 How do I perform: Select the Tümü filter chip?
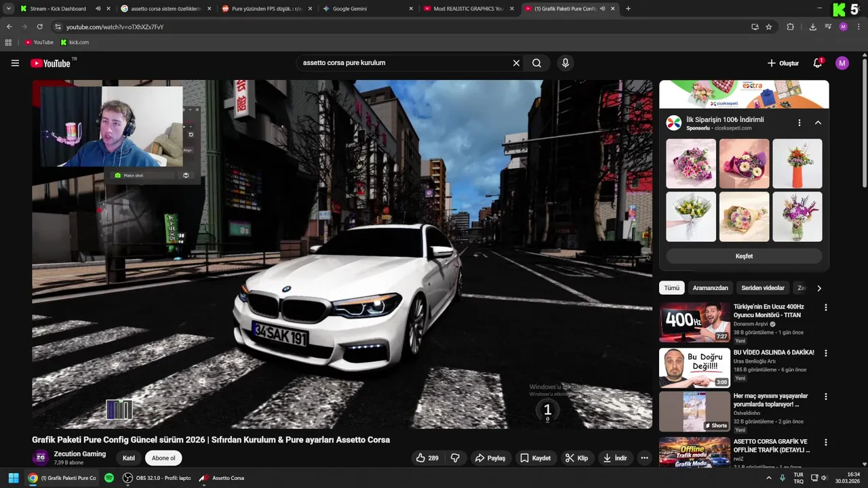(671, 288)
